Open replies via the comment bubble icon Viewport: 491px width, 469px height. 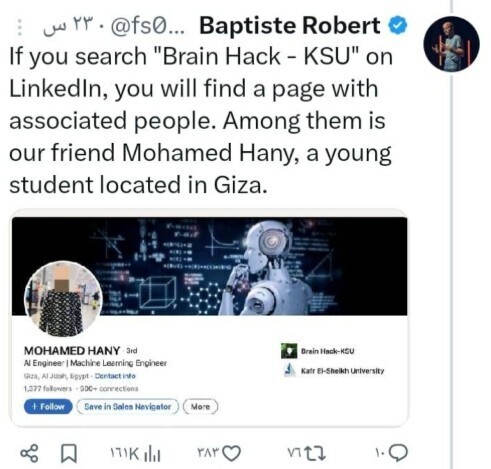pyautogui.click(x=399, y=453)
